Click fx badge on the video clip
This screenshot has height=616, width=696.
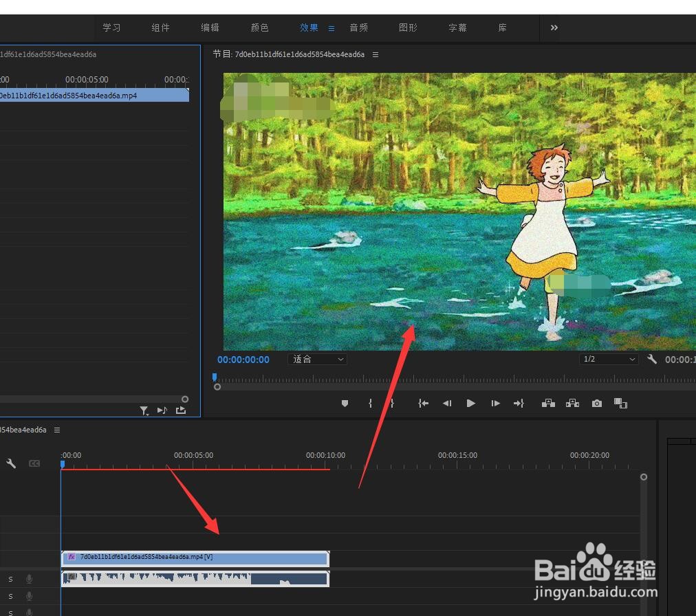click(71, 556)
